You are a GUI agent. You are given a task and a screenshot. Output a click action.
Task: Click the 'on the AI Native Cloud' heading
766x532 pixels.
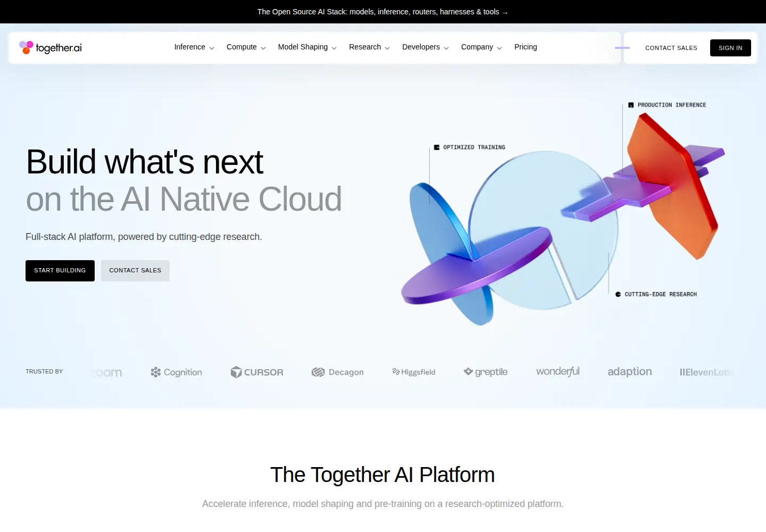click(x=184, y=199)
